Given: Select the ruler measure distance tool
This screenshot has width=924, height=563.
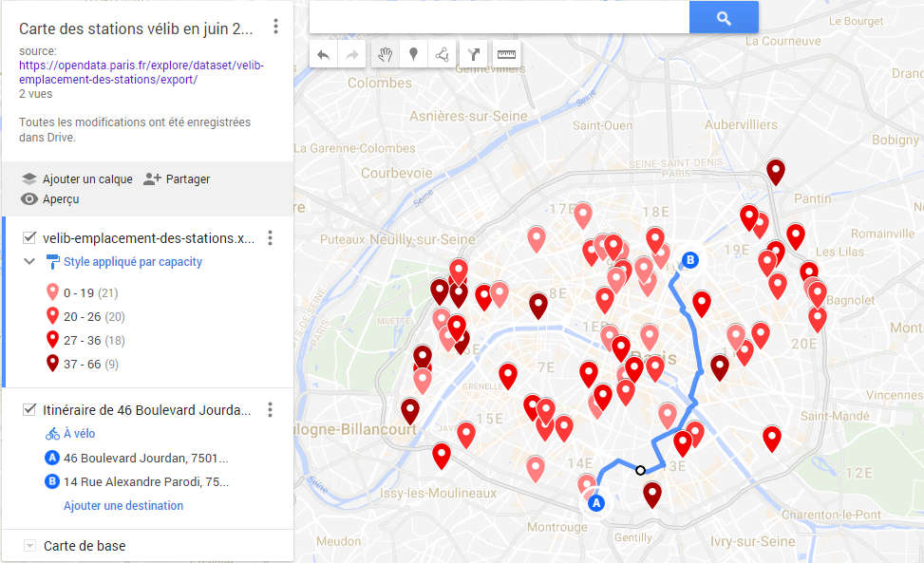Looking at the screenshot, I should pos(506,55).
